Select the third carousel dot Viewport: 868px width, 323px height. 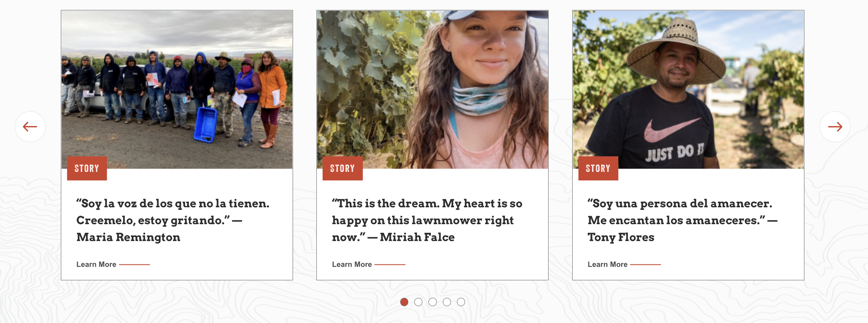tap(433, 302)
